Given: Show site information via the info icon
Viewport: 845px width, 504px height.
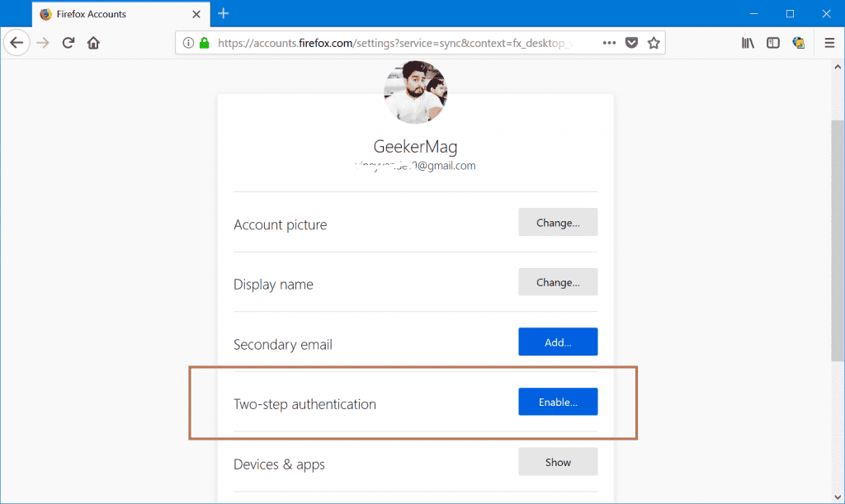Looking at the screenshot, I should pyautogui.click(x=188, y=43).
